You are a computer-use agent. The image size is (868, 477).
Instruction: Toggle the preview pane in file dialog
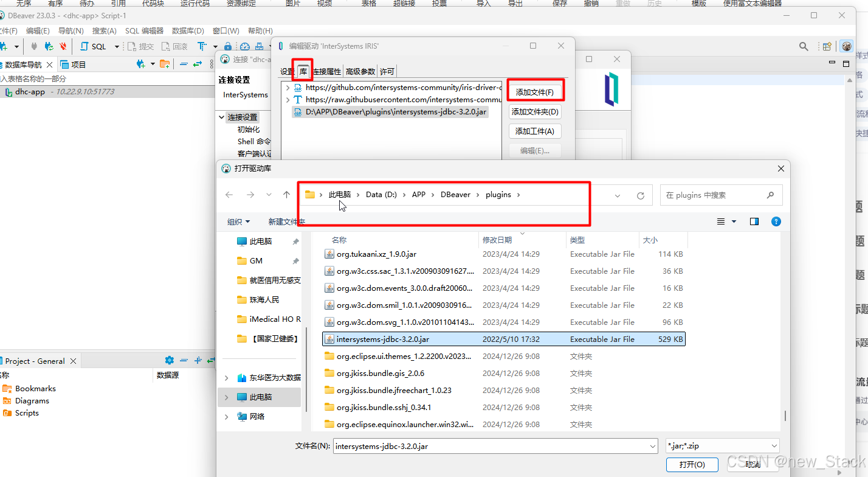[x=754, y=221]
